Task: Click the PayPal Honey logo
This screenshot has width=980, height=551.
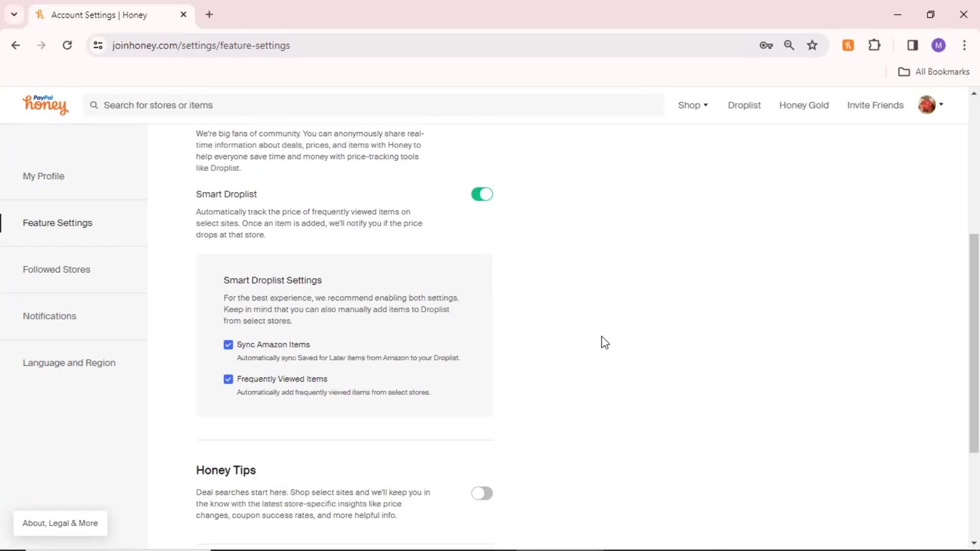Action: [x=45, y=105]
